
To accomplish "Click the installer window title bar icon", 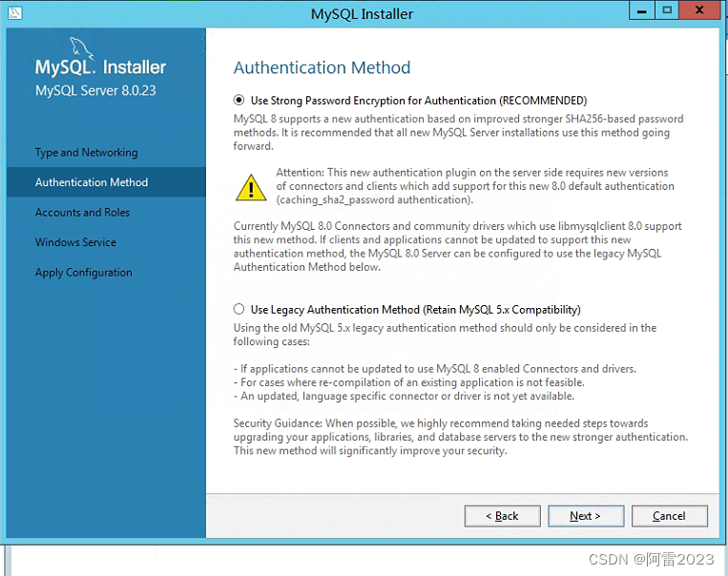I will click(x=15, y=12).
